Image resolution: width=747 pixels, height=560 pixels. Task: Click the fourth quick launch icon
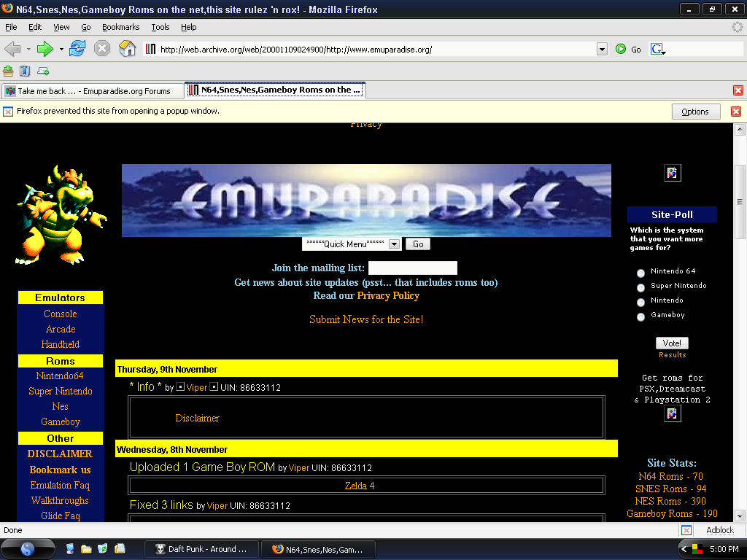pyautogui.click(x=120, y=549)
